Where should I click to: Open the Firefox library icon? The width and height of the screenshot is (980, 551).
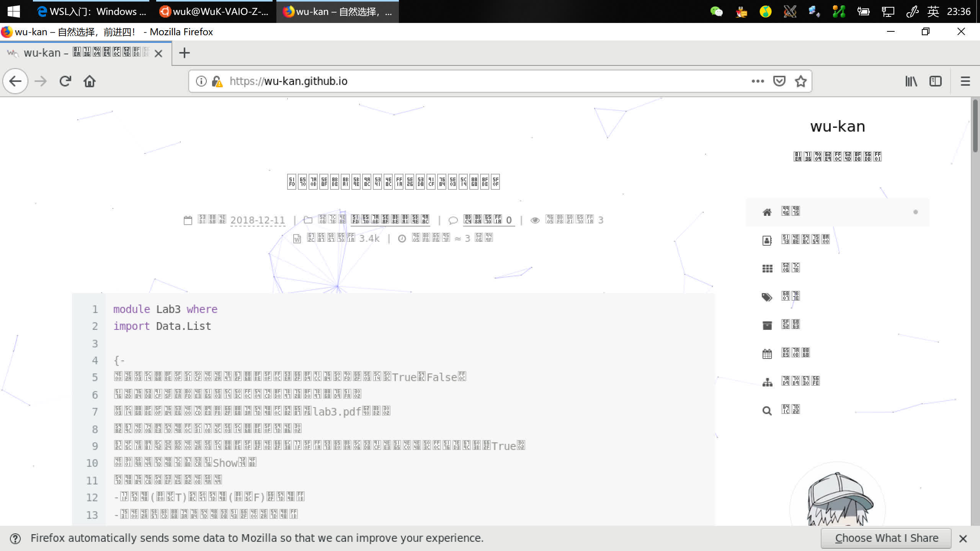pos(911,81)
